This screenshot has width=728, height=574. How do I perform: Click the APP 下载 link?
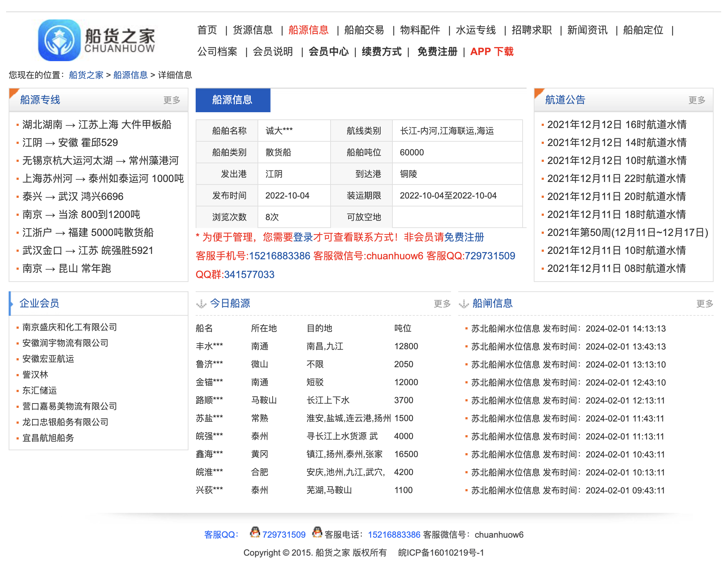[x=492, y=51]
